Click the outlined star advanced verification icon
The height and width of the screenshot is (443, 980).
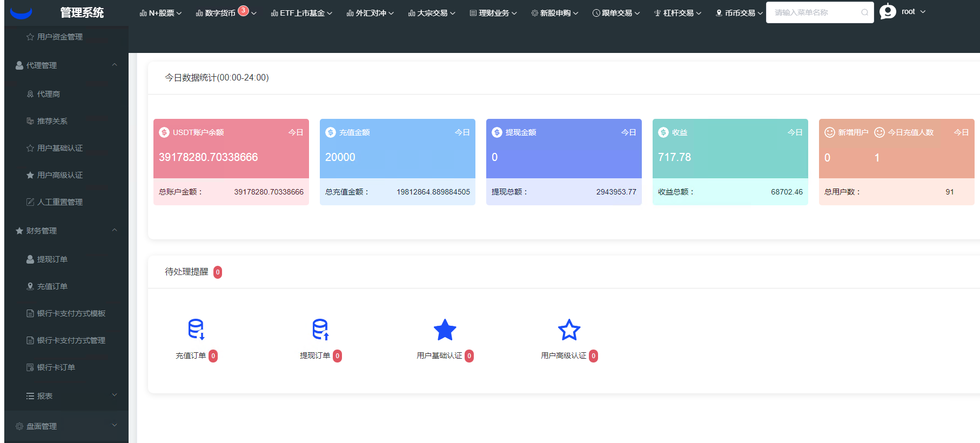tap(569, 330)
